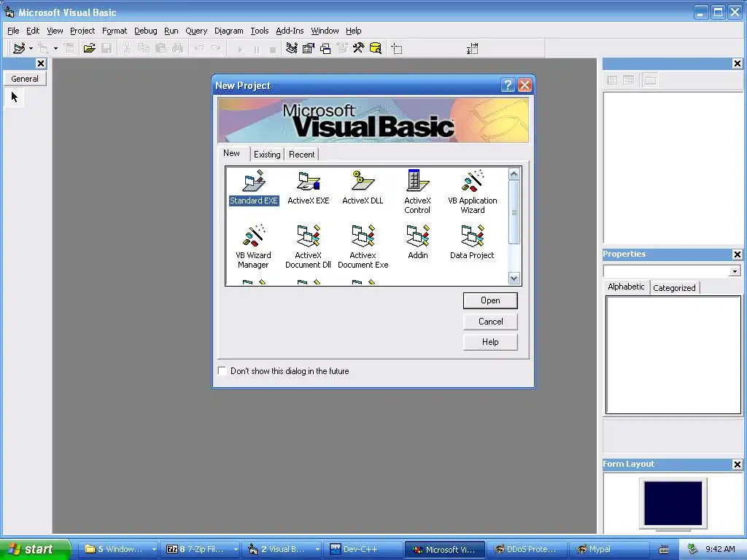The width and height of the screenshot is (747, 560).
Task: Select the ActiveX Control project type
Action: click(417, 192)
